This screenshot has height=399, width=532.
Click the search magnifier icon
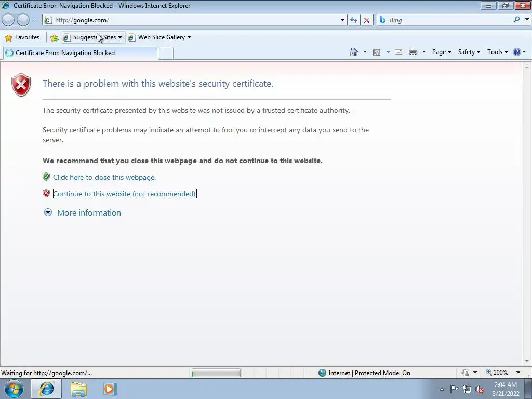[x=516, y=20]
